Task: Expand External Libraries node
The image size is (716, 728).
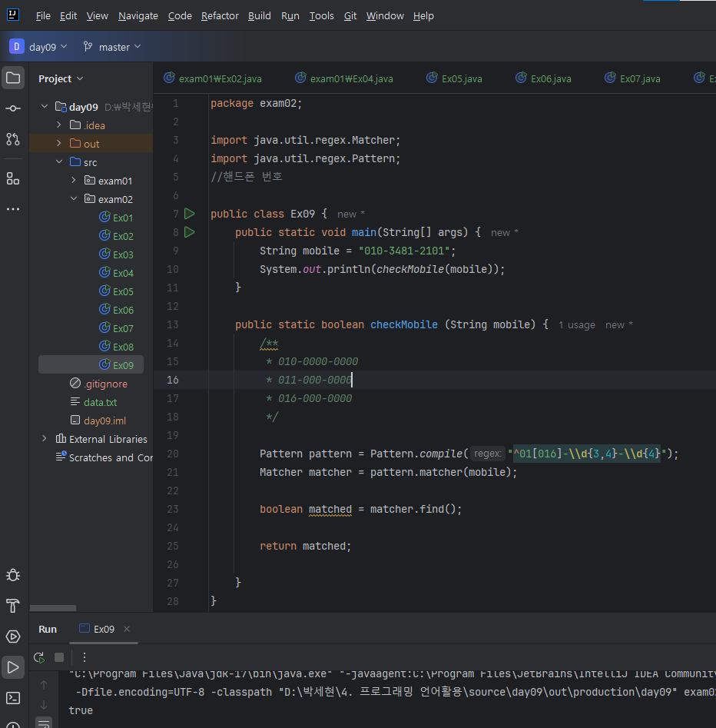Action: click(45, 438)
